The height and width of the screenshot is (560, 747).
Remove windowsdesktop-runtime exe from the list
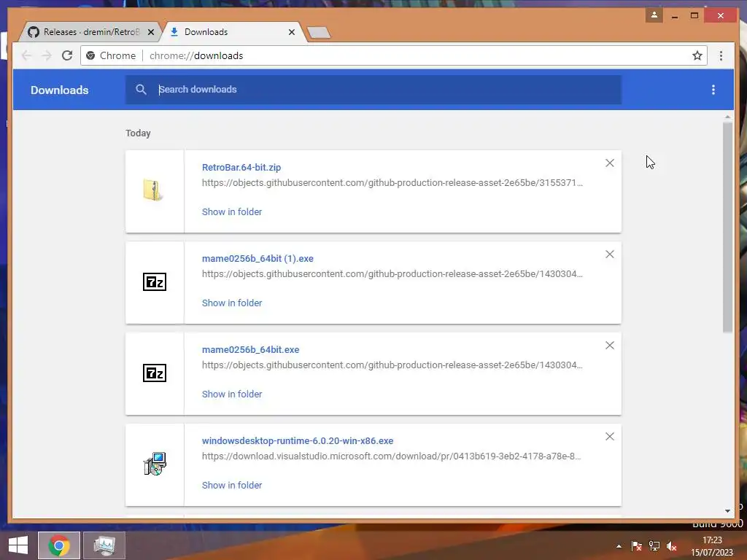pos(609,436)
